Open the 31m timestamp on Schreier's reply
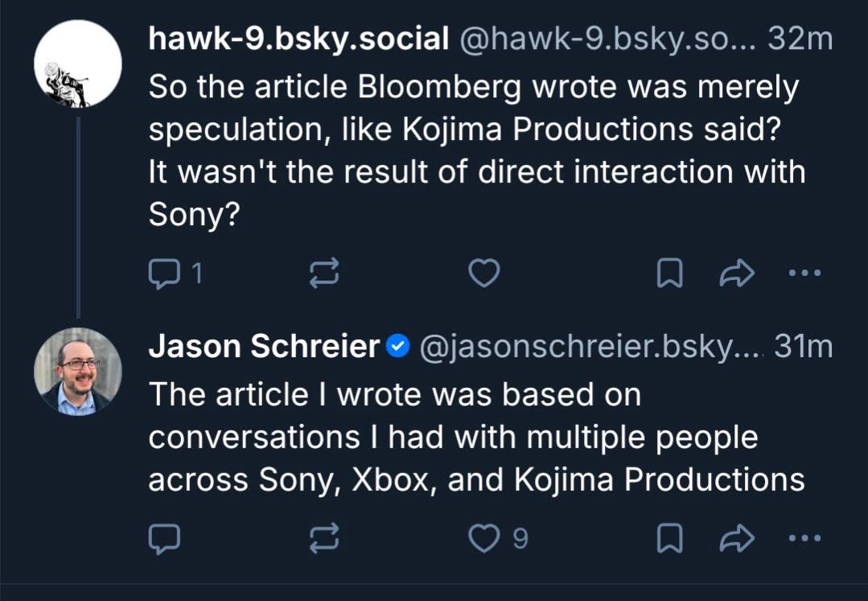 click(803, 347)
